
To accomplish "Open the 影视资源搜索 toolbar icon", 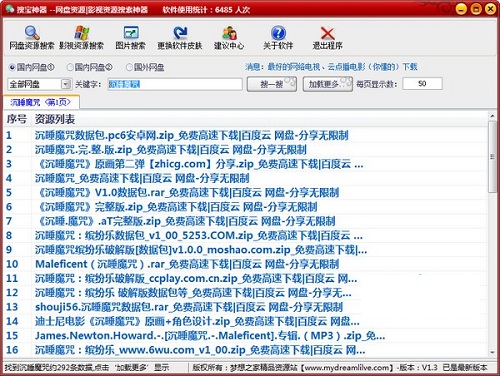I will tap(81, 33).
